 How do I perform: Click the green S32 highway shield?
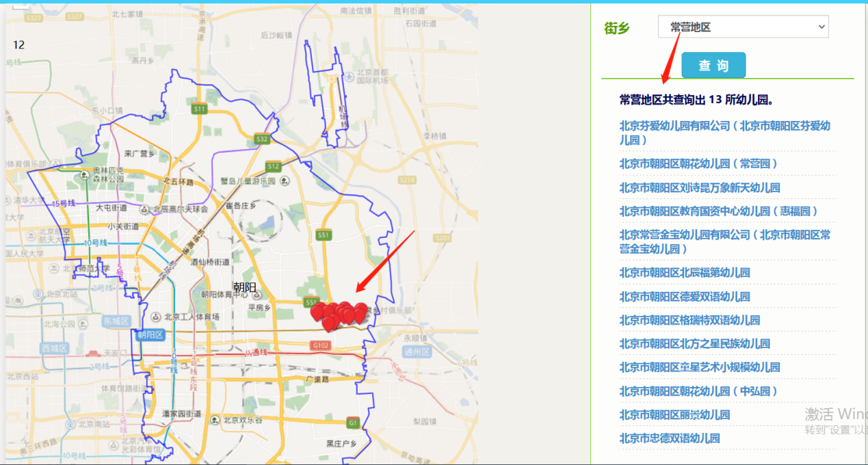click(262, 139)
